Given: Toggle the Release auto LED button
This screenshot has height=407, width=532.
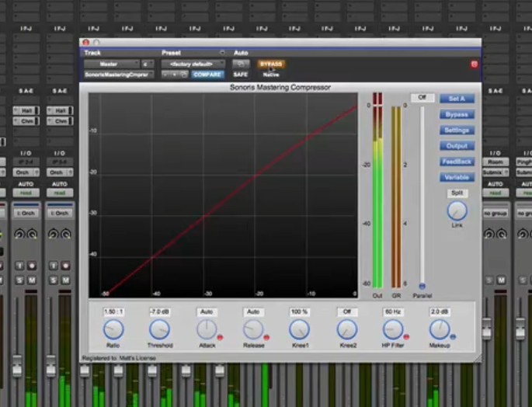Looking at the screenshot, I should pyautogui.click(x=266, y=337).
